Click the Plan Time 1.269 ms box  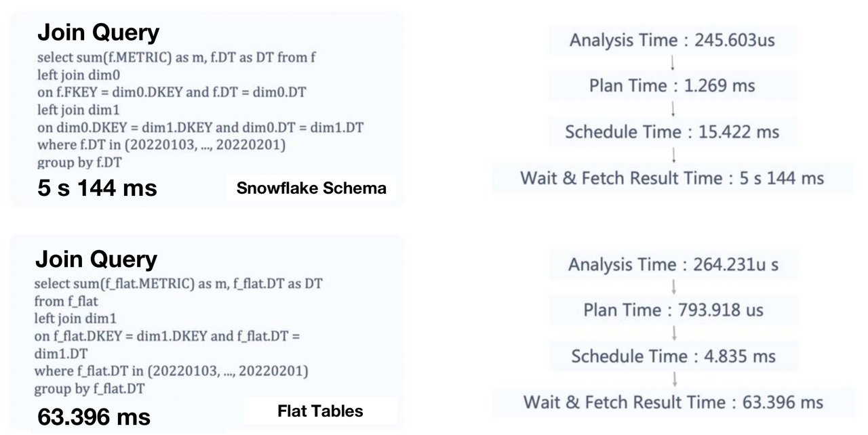671,86
